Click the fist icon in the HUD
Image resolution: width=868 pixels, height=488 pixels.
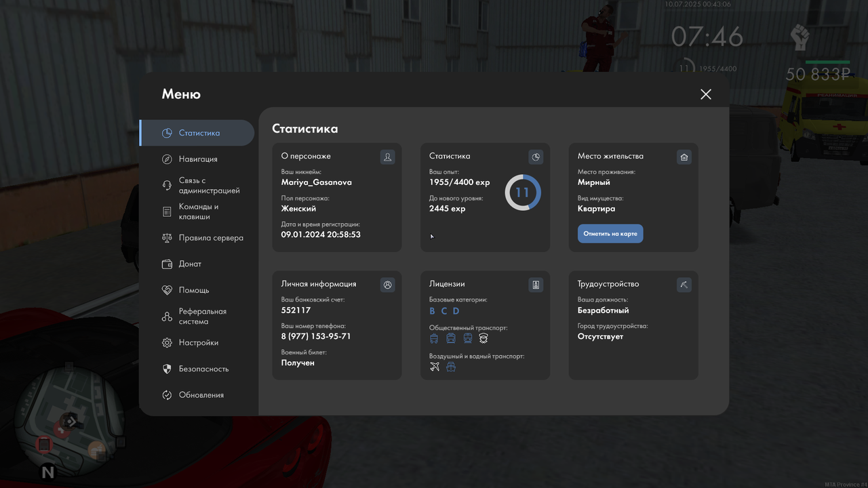coord(800,39)
